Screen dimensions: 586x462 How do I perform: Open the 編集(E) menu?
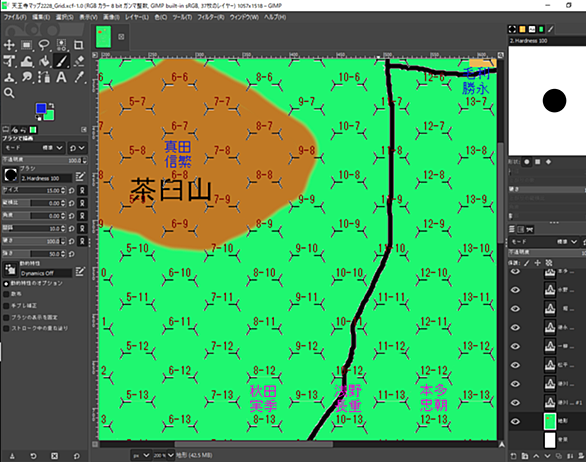point(41,17)
